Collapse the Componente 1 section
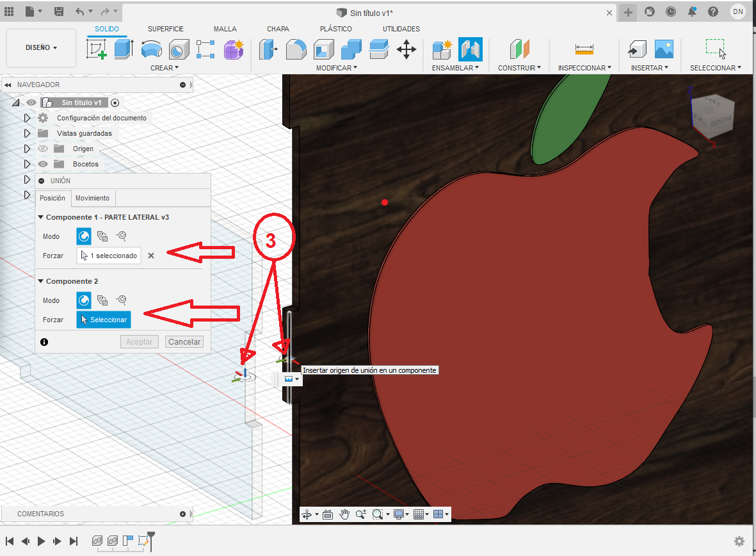The image size is (756, 556). [x=41, y=217]
